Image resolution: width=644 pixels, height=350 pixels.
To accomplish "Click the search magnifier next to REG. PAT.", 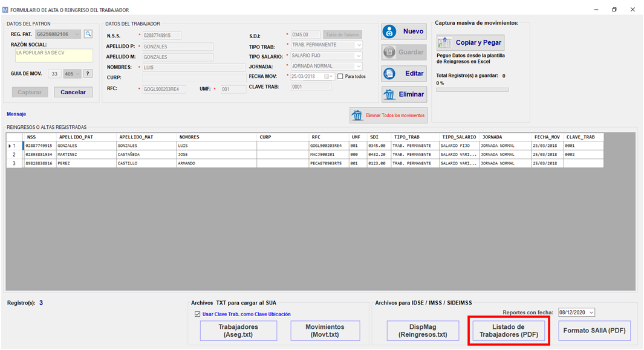I will (x=88, y=34).
